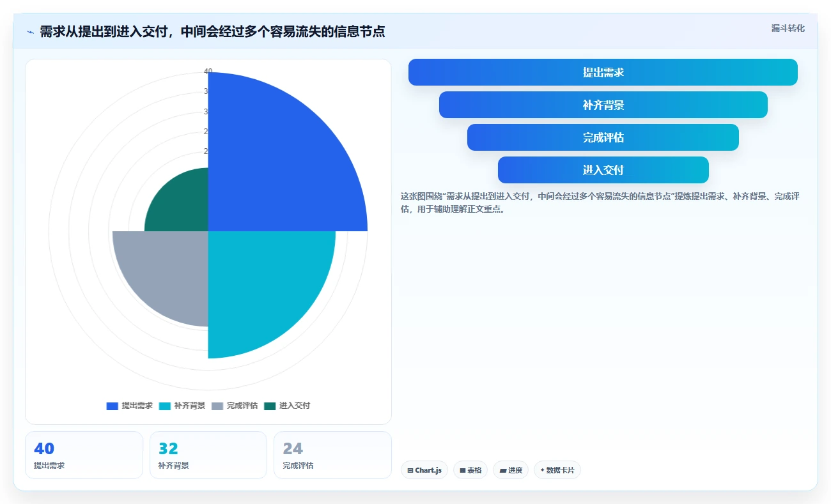Click the chart title 需求从提出到进入交付
The height and width of the screenshot is (504, 831).
212,31
